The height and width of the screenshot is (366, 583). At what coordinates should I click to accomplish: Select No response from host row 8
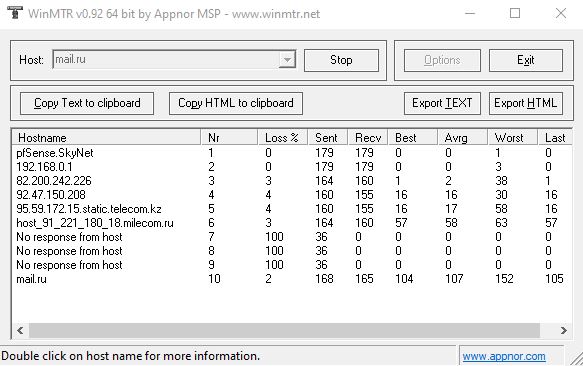(292, 251)
